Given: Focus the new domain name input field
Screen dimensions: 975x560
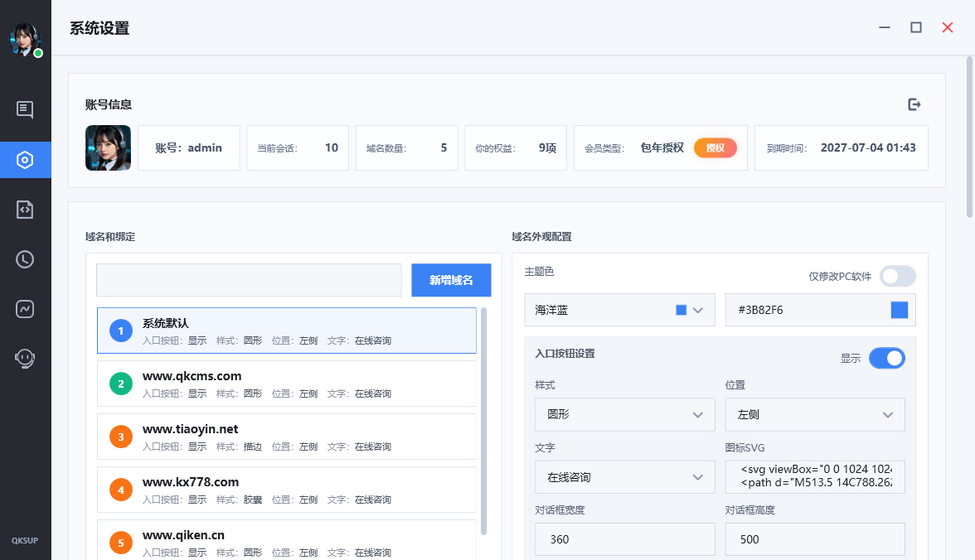Looking at the screenshot, I should [x=249, y=280].
